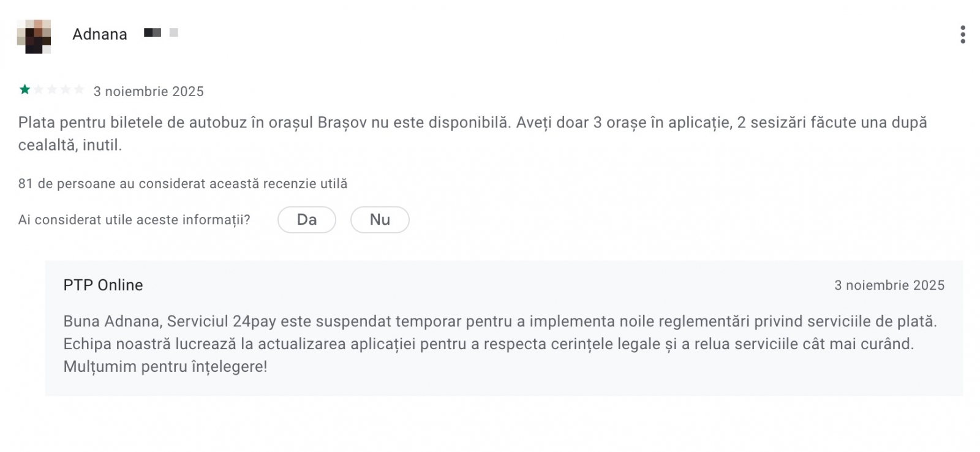
Task: Click the review date 3 noiembrie 2025
Action: (x=148, y=91)
